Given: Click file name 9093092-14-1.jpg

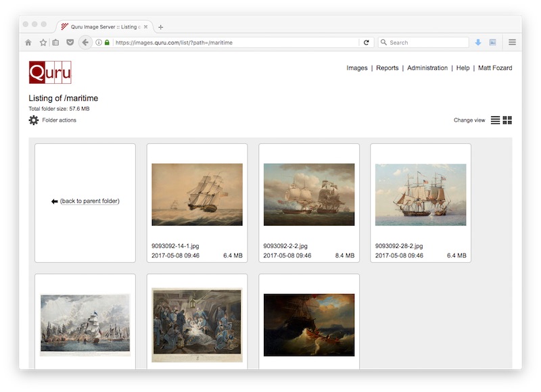Looking at the screenshot, I should (175, 246).
